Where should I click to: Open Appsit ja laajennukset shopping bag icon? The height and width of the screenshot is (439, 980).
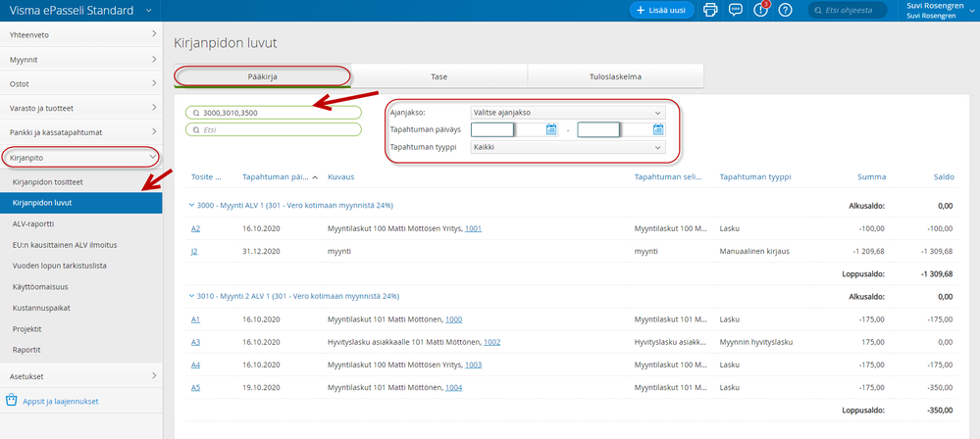11,400
